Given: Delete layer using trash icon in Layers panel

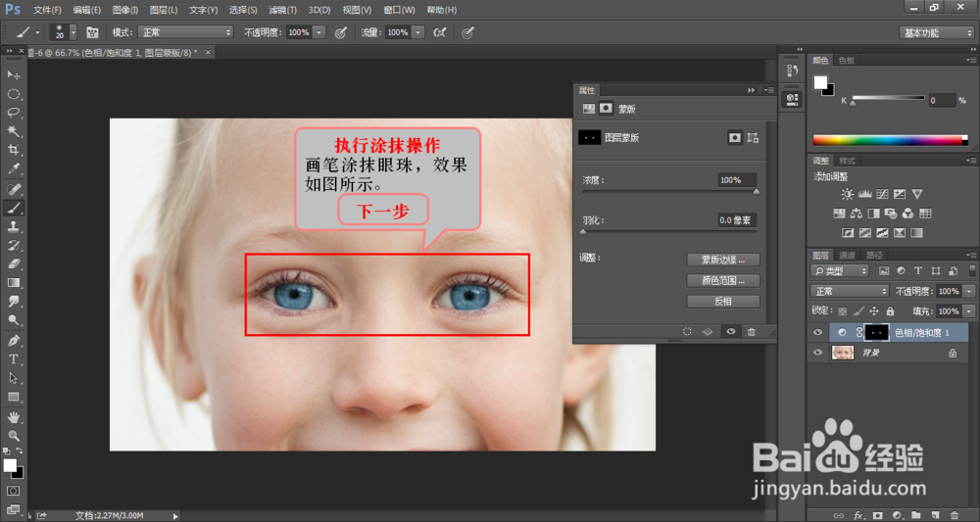Looking at the screenshot, I should (x=955, y=516).
